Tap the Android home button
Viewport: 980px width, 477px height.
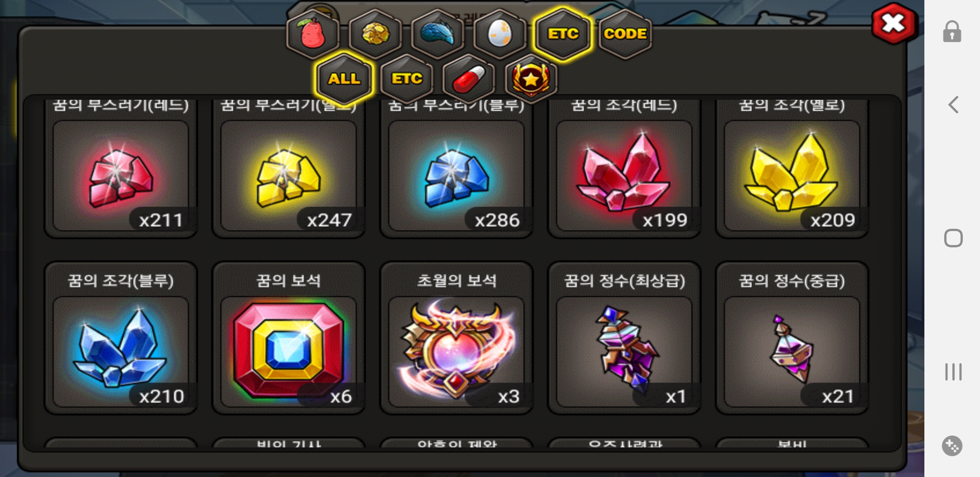click(x=954, y=238)
